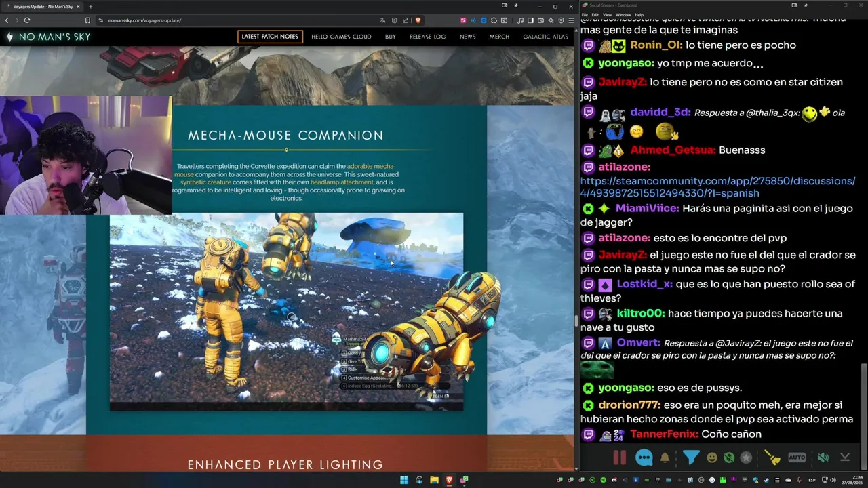Open the browser hamburger menu
Screen dimensions: 868x488
coord(571,20)
